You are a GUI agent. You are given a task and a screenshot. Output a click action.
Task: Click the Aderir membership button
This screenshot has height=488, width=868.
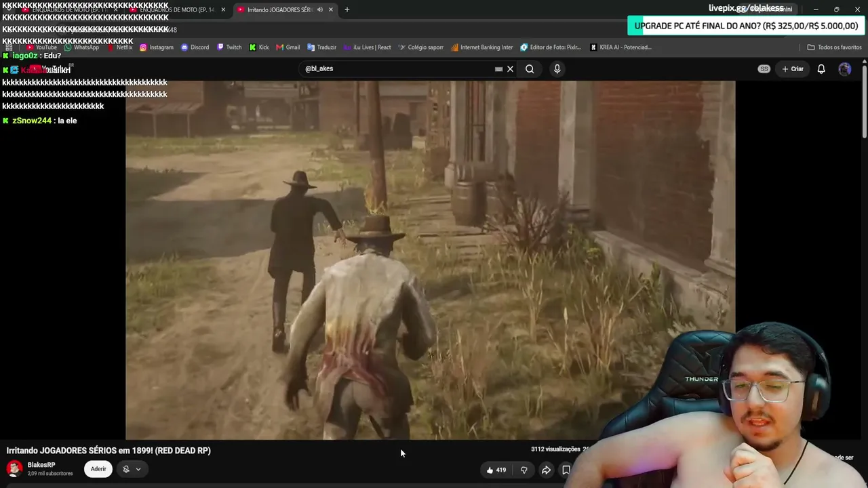(98, 469)
